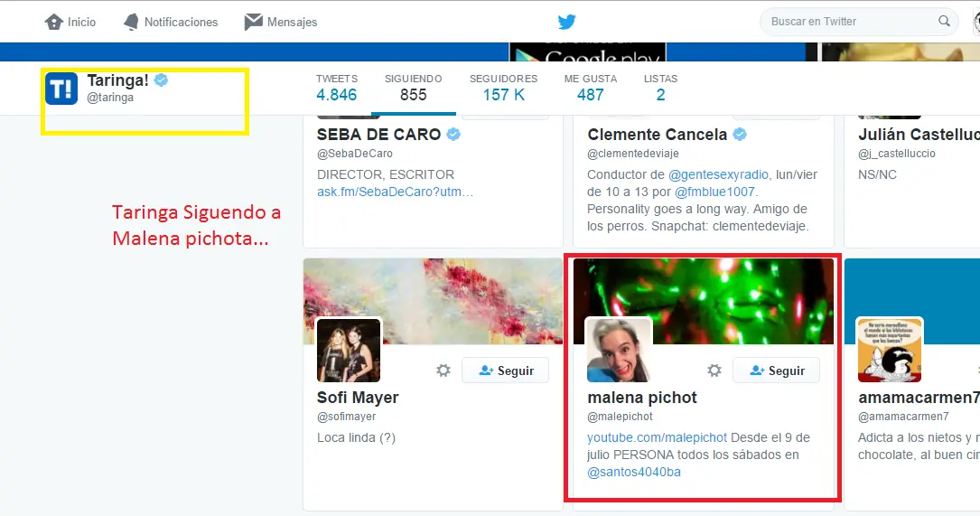The height and width of the screenshot is (516, 980).
Task: Follow malena pichot with Seguir button
Action: coord(776,371)
